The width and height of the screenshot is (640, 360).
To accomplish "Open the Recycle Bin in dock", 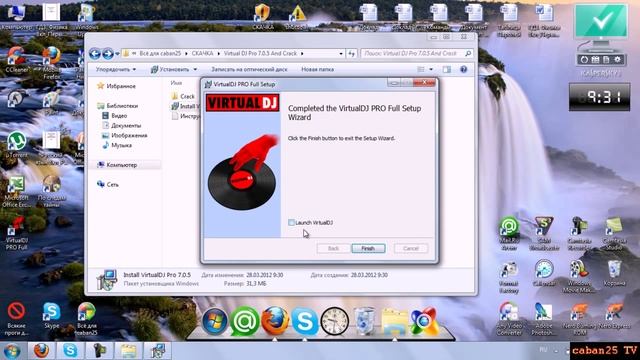I will [x=364, y=322].
